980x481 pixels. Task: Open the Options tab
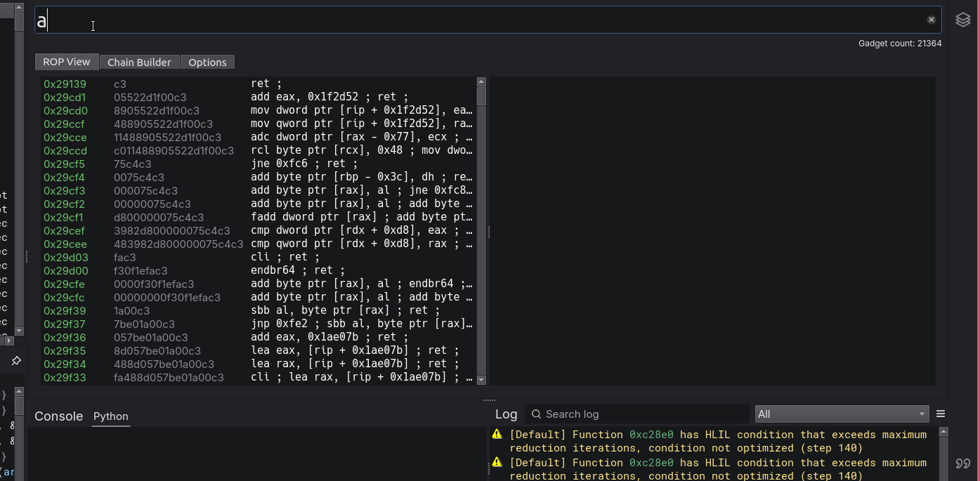(x=207, y=62)
